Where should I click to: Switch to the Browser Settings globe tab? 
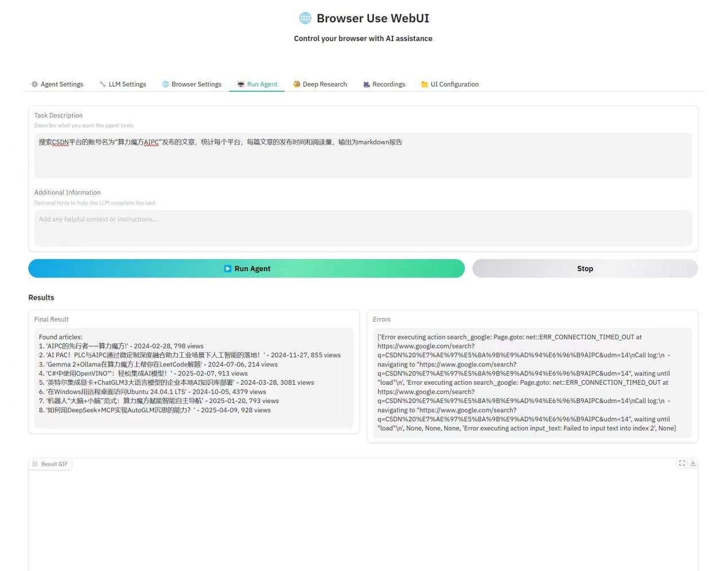tap(166, 84)
